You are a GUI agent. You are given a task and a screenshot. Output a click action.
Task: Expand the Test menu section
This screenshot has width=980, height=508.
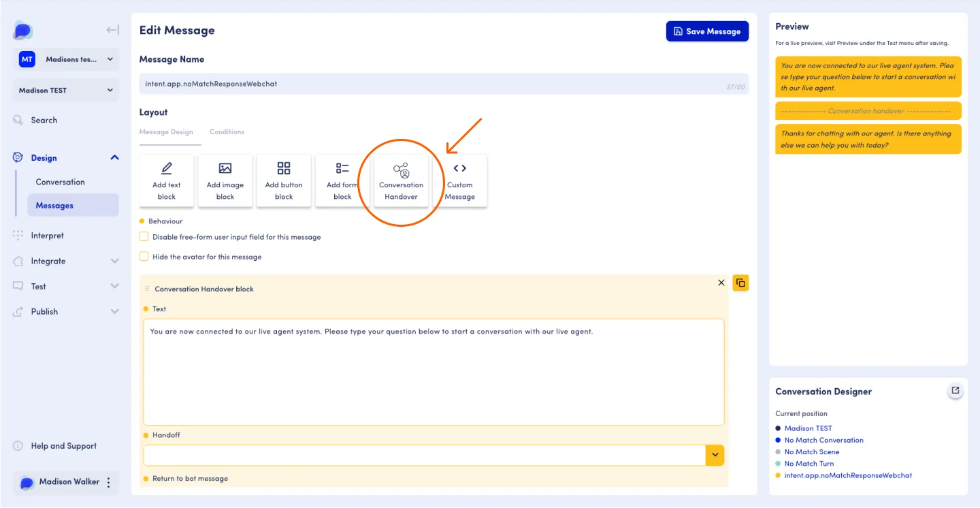[x=114, y=286]
